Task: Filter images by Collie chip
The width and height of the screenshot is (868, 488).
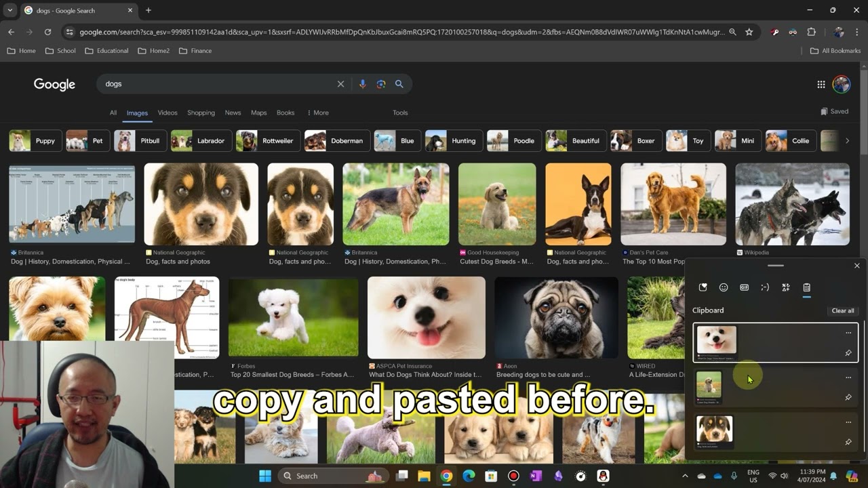Action: [x=791, y=141]
